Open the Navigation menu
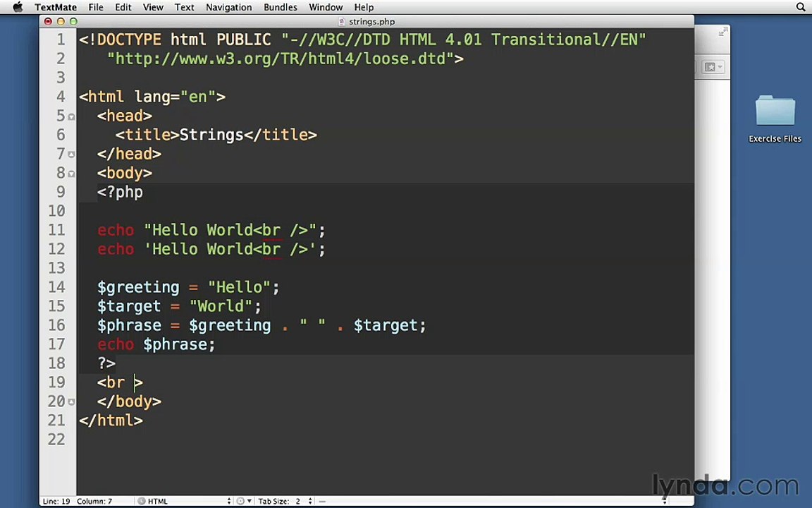The height and width of the screenshot is (508, 812). 229,7
